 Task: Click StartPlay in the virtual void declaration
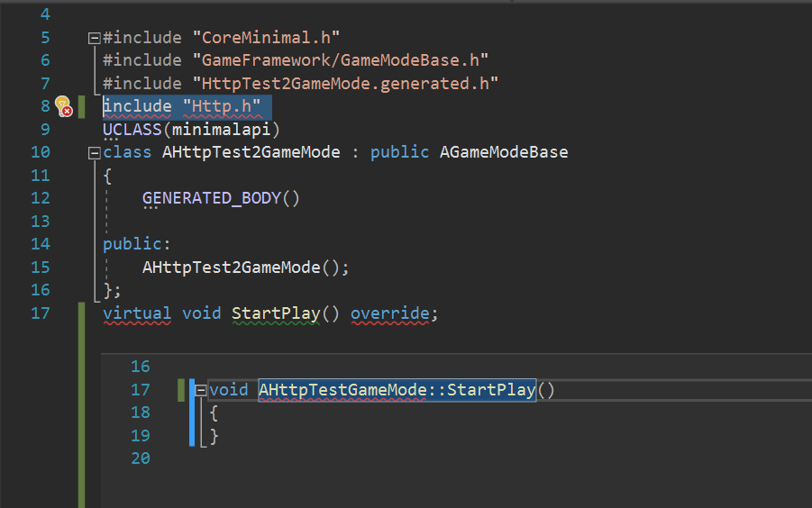point(275,313)
